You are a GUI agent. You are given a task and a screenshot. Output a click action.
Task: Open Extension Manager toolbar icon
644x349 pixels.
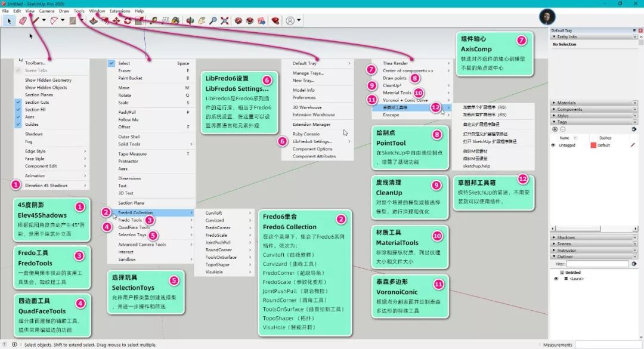275,20
